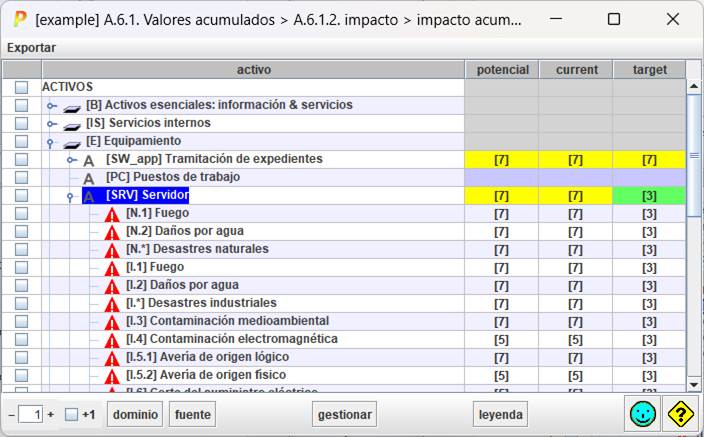Click the warning icon beside [I.1] Fuego

[x=112, y=268]
